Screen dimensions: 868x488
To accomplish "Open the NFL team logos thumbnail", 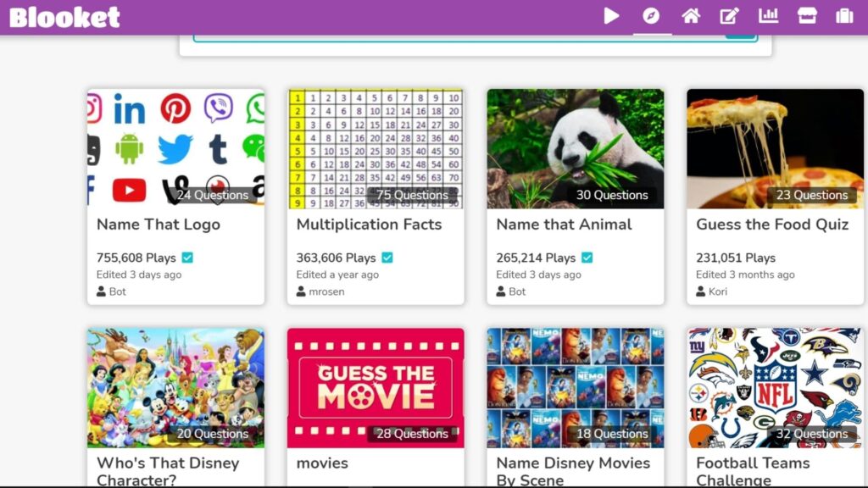I will coord(775,388).
